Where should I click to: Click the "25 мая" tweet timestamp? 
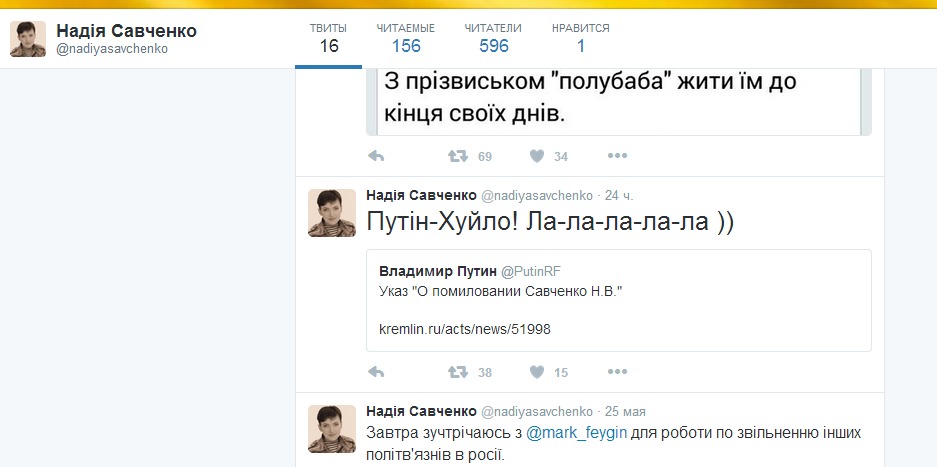click(x=624, y=411)
